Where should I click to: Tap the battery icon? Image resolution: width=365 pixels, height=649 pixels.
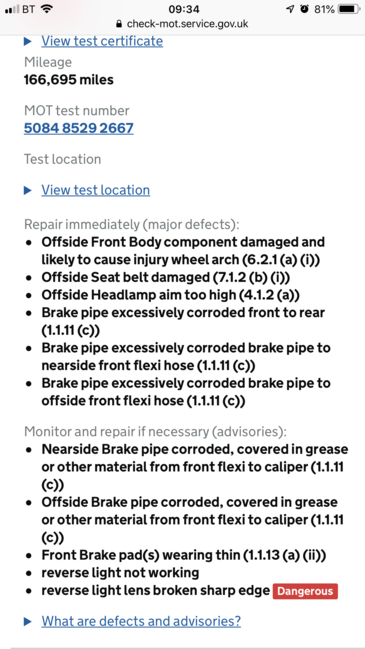pyautogui.click(x=349, y=9)
